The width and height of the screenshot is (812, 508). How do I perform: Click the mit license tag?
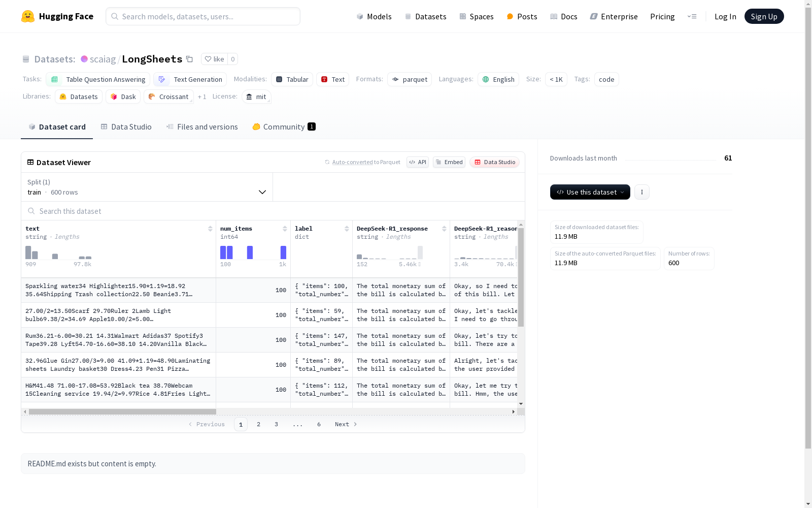[x=256, y=97]
